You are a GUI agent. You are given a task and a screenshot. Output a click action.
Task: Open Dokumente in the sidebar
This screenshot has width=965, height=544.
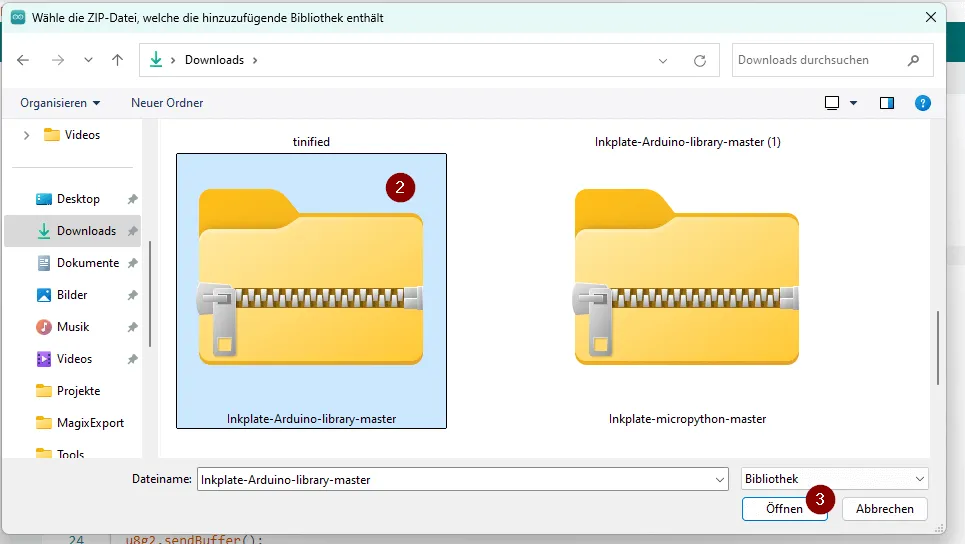point(87,263)
